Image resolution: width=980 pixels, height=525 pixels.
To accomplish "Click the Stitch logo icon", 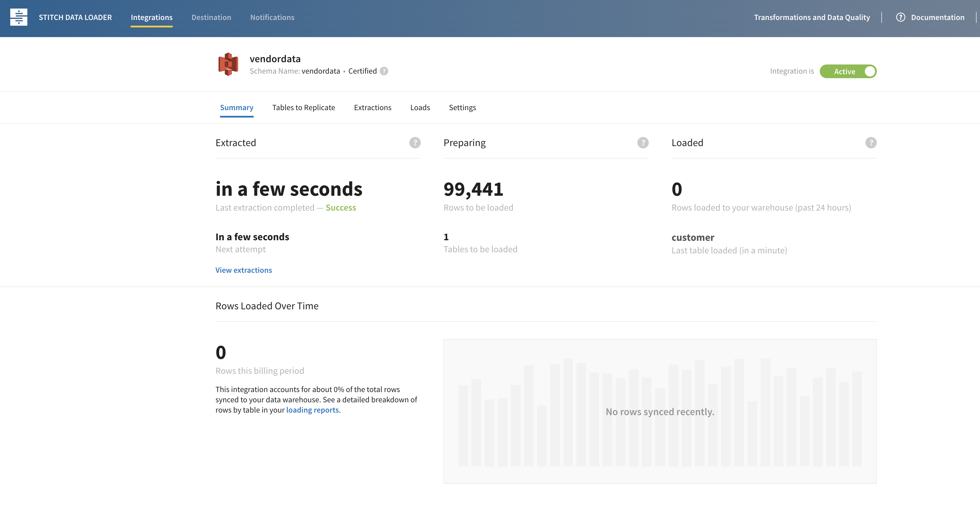I will click(19, 17).
